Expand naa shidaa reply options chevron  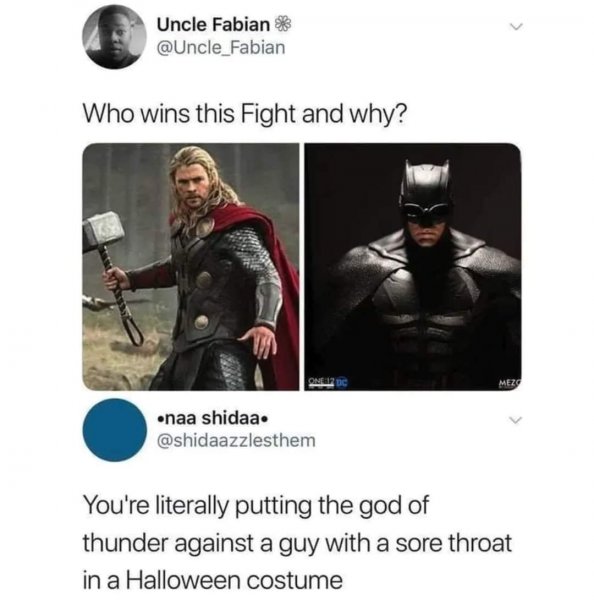[515, 420]
